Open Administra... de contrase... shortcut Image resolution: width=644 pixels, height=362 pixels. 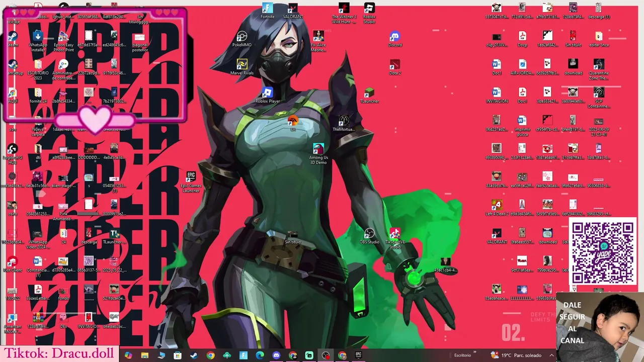point(63,69)
